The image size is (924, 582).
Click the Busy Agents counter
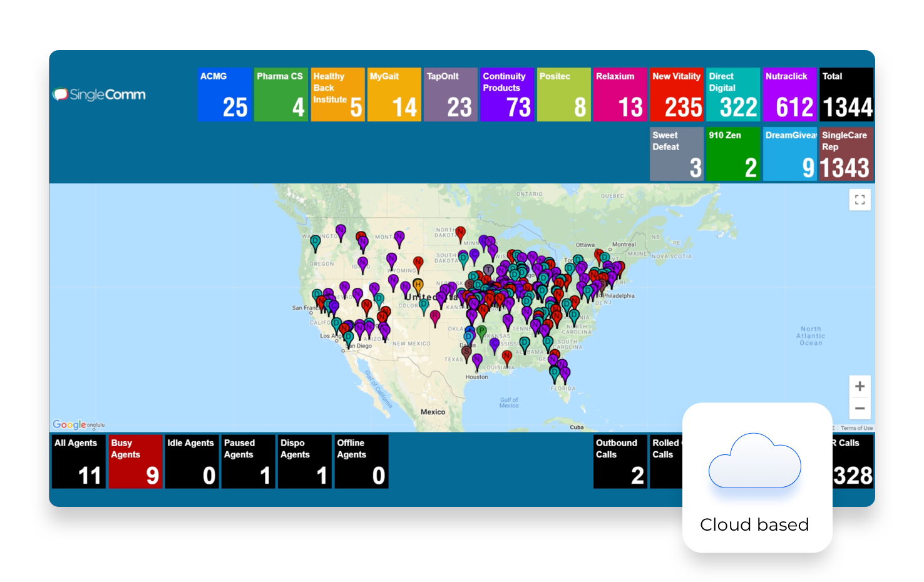[135, 461]
